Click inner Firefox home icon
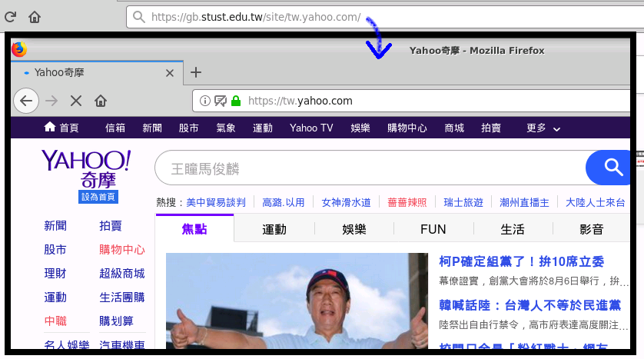644x359 pixels. [x=101, y=101]
